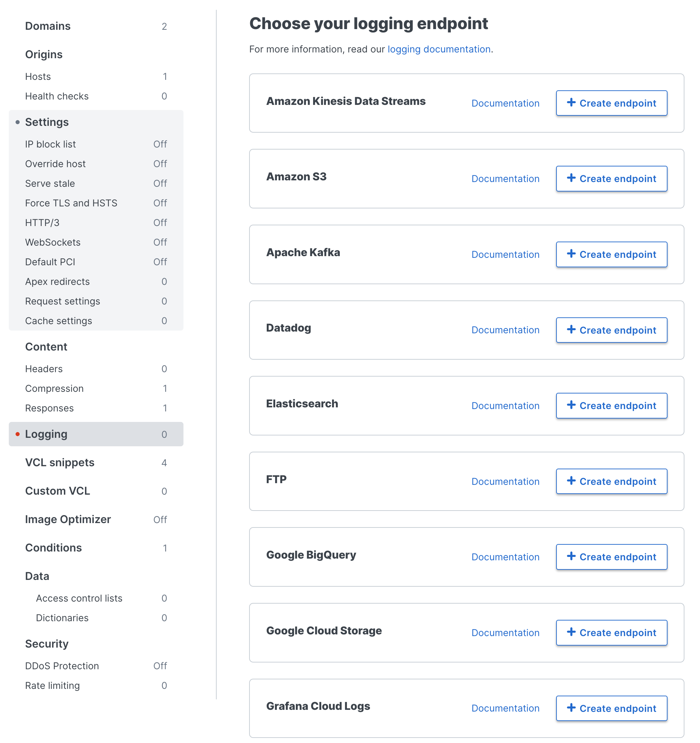
Task: Create an Elasticsearch endpoint
Action: tap(611, 406)
